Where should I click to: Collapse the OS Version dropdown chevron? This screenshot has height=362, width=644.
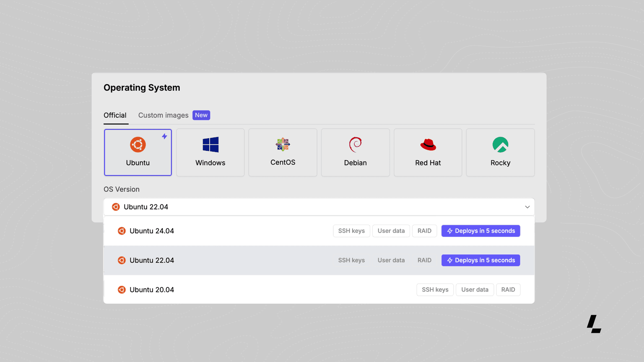click(x=527, y=207)
